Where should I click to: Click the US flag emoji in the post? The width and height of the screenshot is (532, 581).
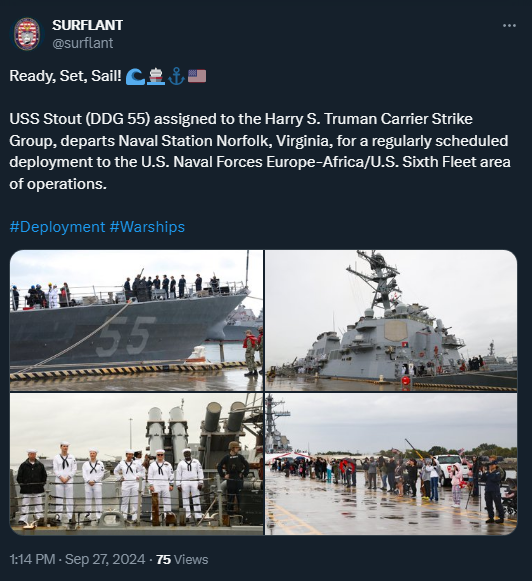[x=197, y=76]
